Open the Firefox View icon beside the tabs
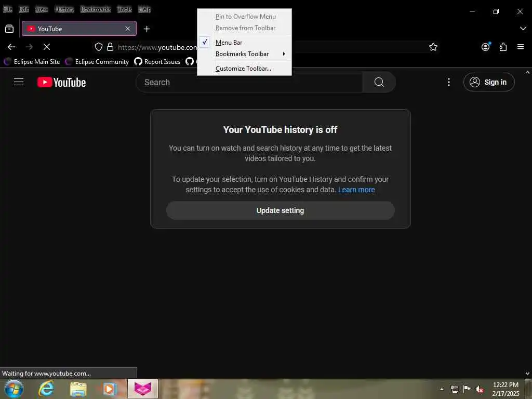 tap(9, 29)
